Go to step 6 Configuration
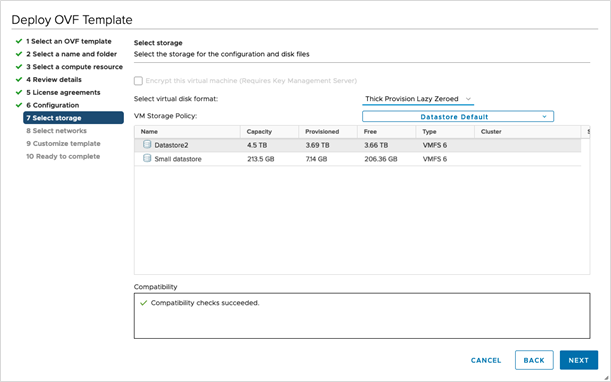This screenshot has height=382, width=611. point(53,105)
